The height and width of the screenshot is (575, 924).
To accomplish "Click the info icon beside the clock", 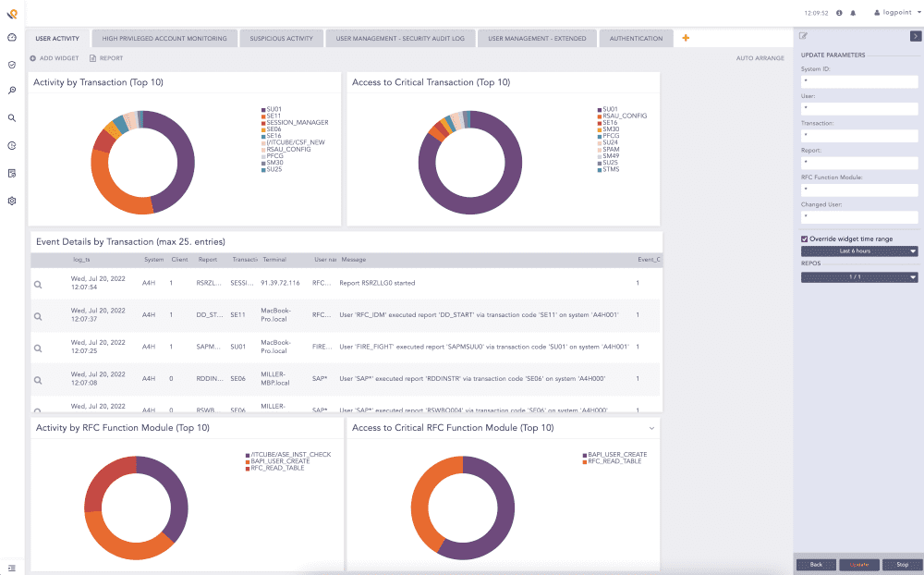I will click(839, 13).
